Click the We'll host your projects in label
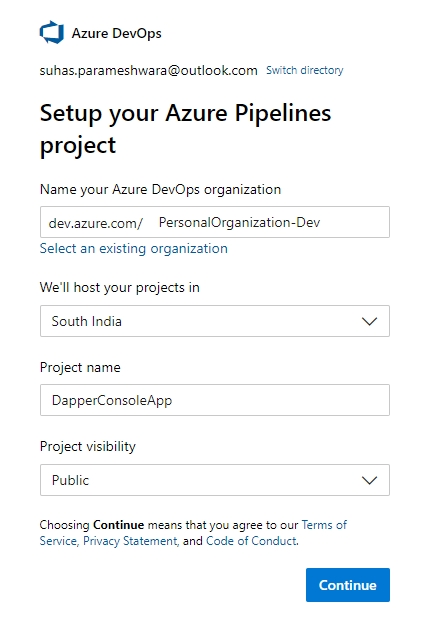This screenshot has height=624, width=431. coord(119,287)
